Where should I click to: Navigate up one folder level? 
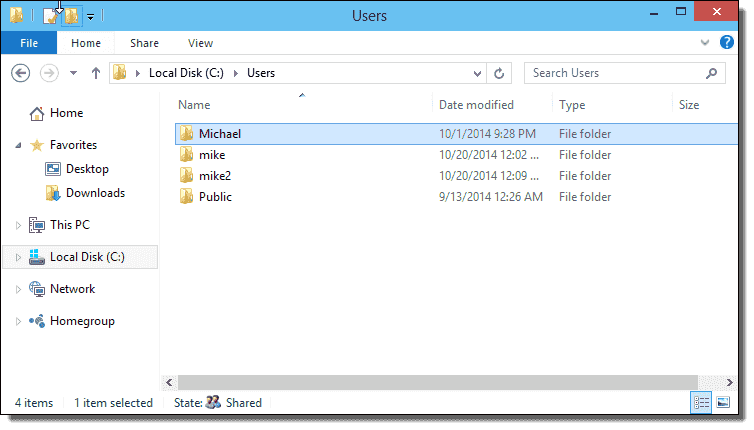click(x=96, y=73)
